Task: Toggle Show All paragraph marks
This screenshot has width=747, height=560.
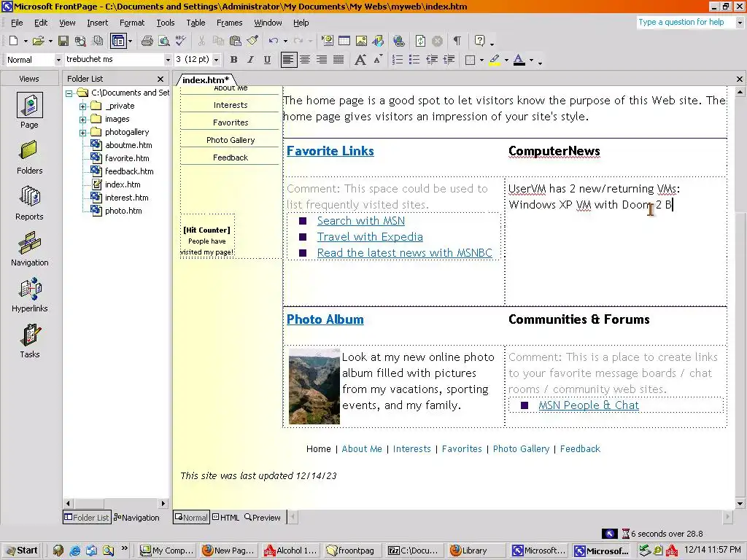Action: 457,41
